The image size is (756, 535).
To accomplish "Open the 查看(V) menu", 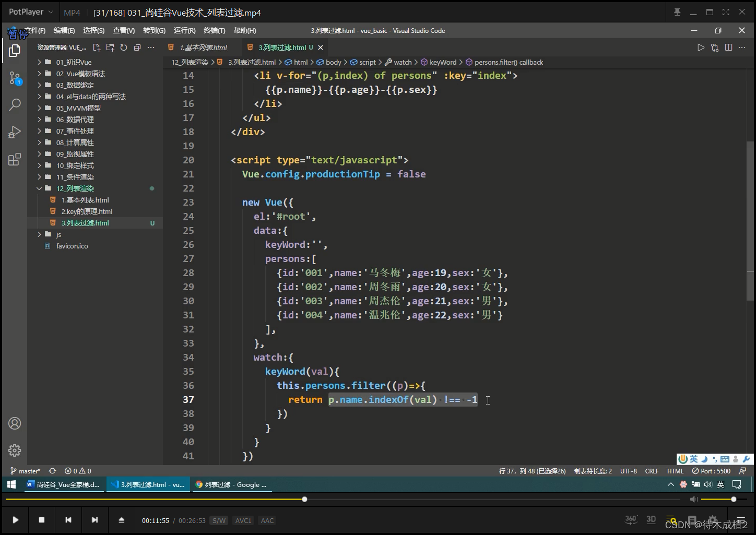I will click(124, 31).
